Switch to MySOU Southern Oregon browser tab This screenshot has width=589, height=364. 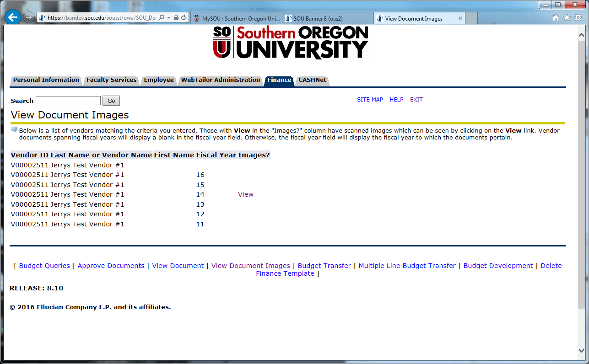(x=236, y=19)
